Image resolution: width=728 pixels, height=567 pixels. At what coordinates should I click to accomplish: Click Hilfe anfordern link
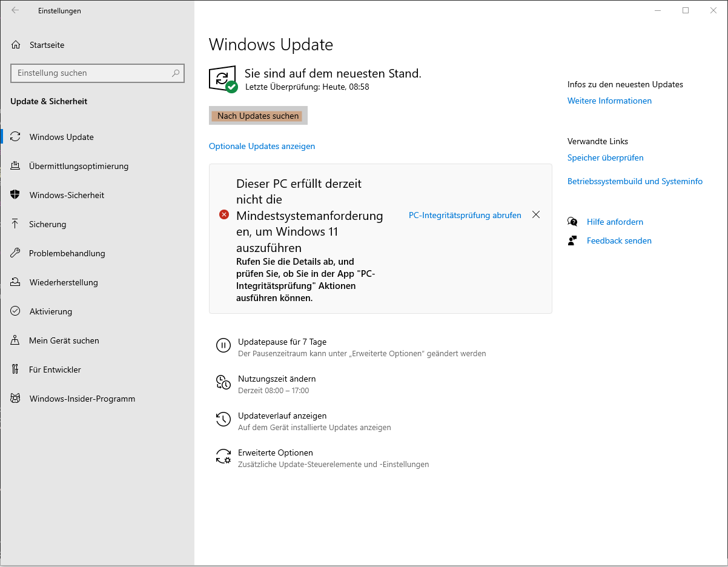[615, 222]
